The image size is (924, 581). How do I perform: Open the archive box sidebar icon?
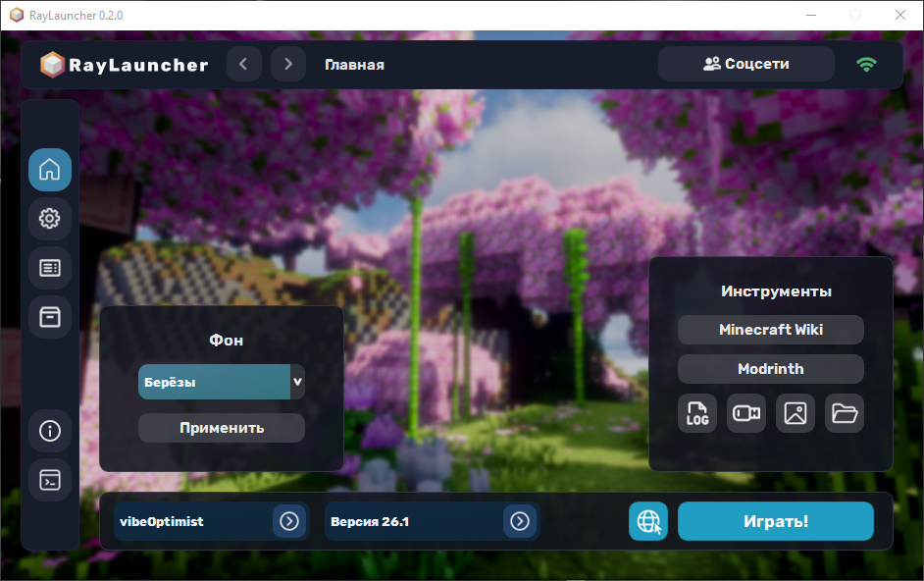(50, 317)
